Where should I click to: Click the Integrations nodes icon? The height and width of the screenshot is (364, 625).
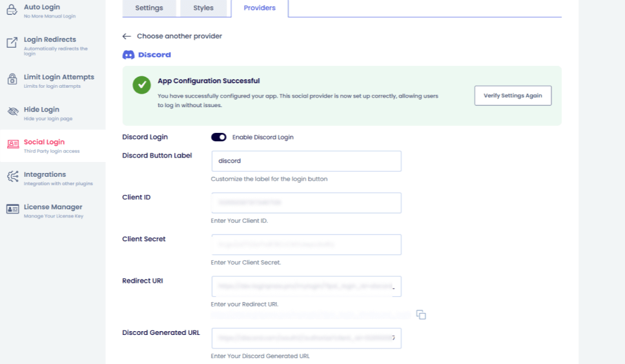click(x=13, y=176)
